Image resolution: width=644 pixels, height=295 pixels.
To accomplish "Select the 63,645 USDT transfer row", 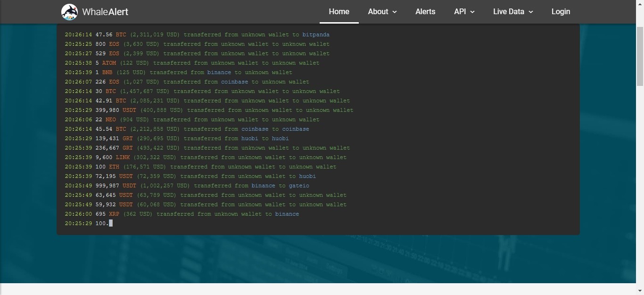I will [x=206, y=195].
